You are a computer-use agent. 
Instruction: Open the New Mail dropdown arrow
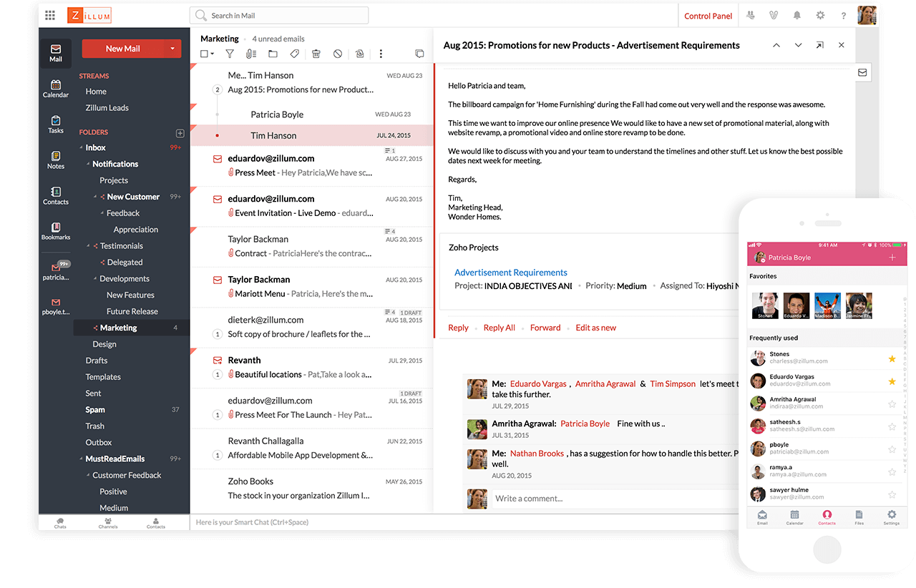click(172, 49)
